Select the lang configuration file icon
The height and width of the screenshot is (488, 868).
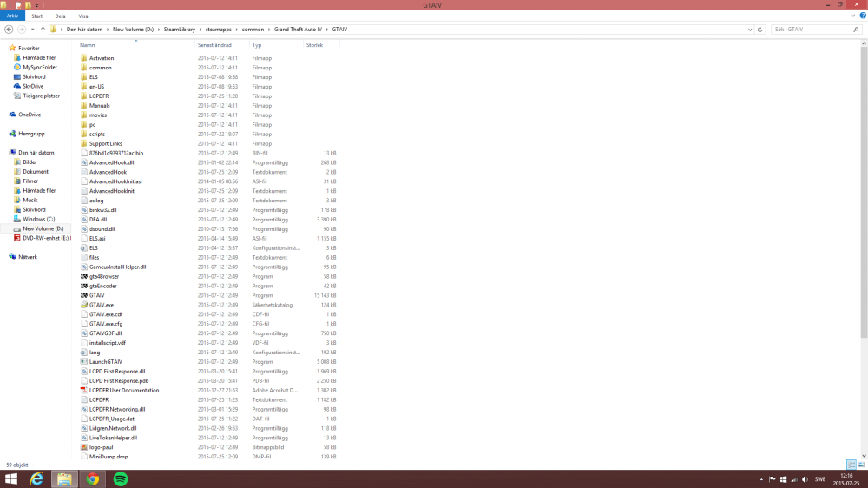tap(84, 353)
